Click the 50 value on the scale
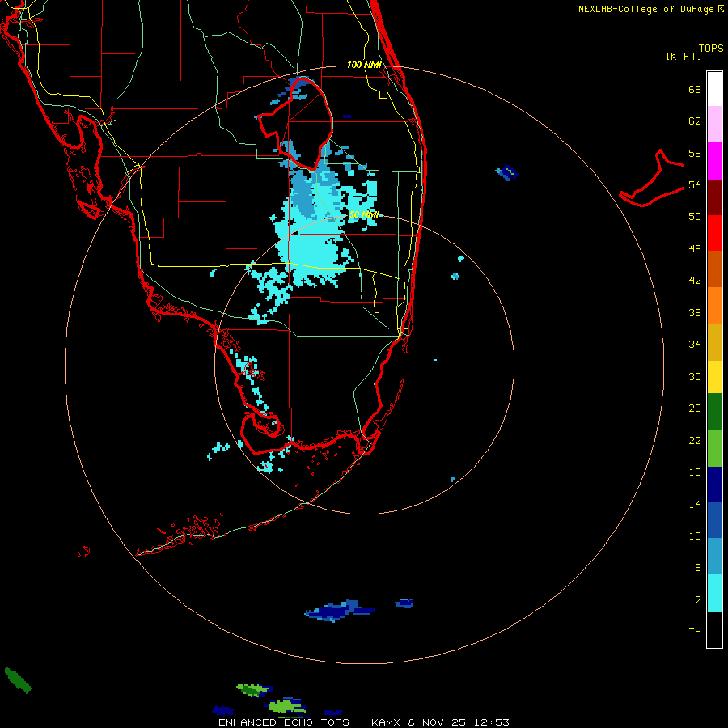 (695, 217)
